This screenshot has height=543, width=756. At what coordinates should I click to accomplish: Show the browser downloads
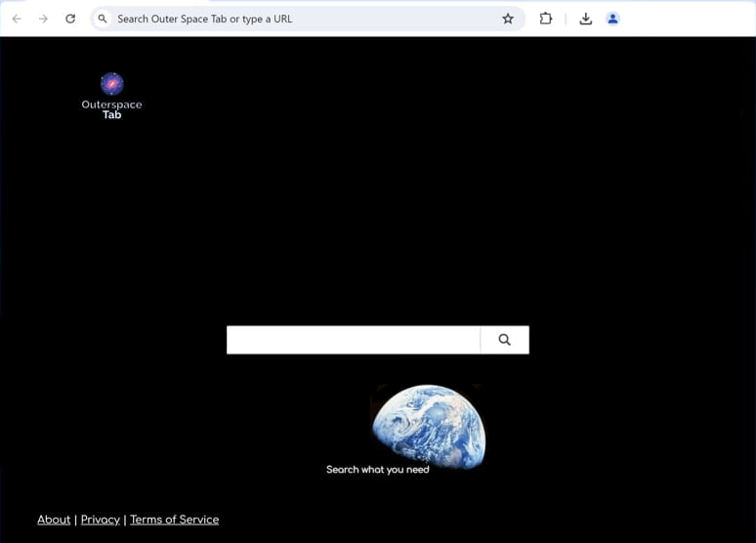coord(586,19)
